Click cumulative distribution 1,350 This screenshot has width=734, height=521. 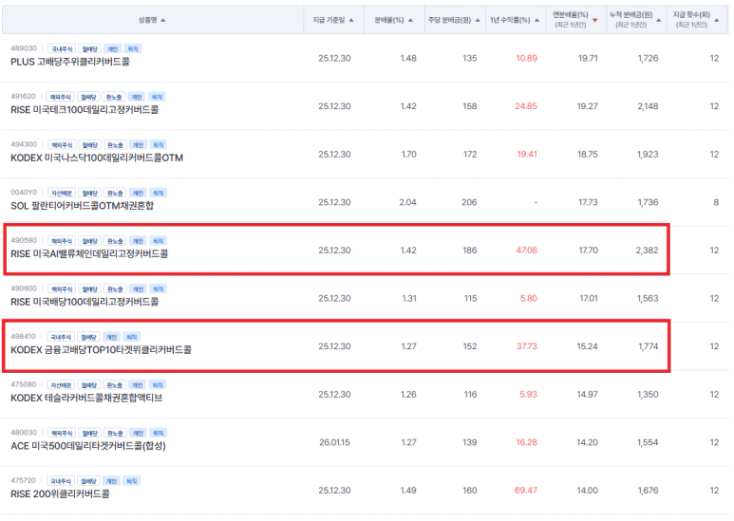(648, 395)
